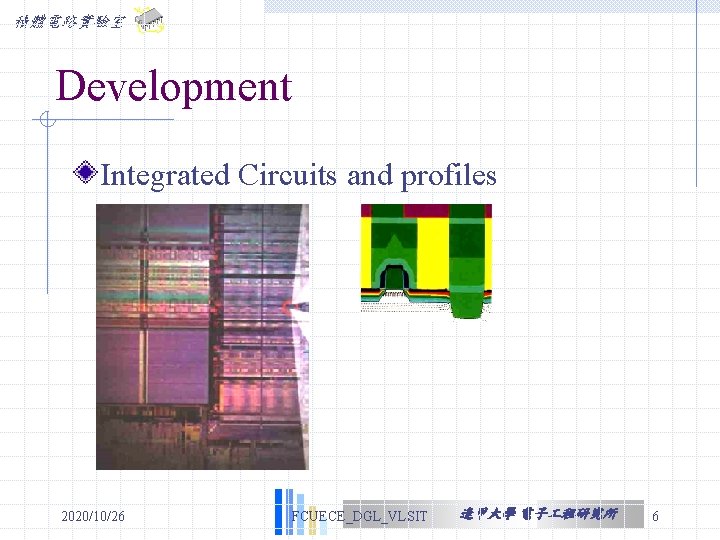Click the date 2020/10/26 in footer
720x540 pixels.
click(x=93, y=516)
